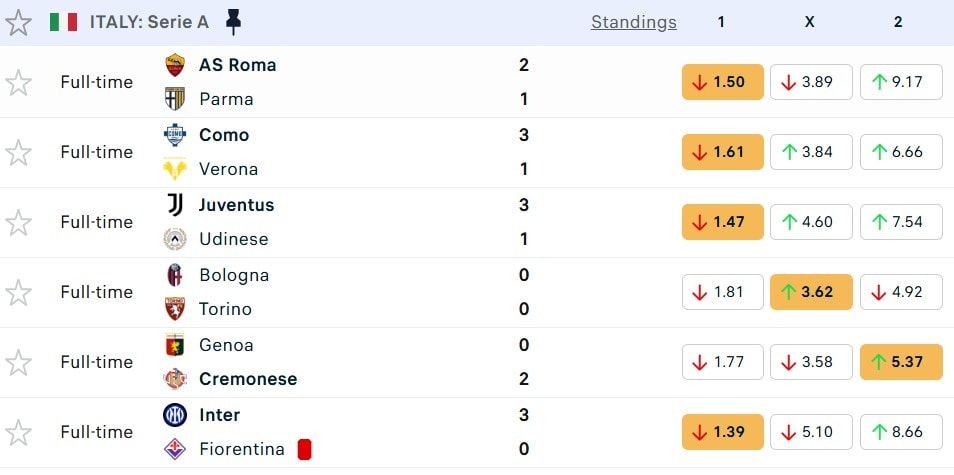Open the Serie A Standings link
The height and width of the screenshot is (475, 954).
point(633,22)
